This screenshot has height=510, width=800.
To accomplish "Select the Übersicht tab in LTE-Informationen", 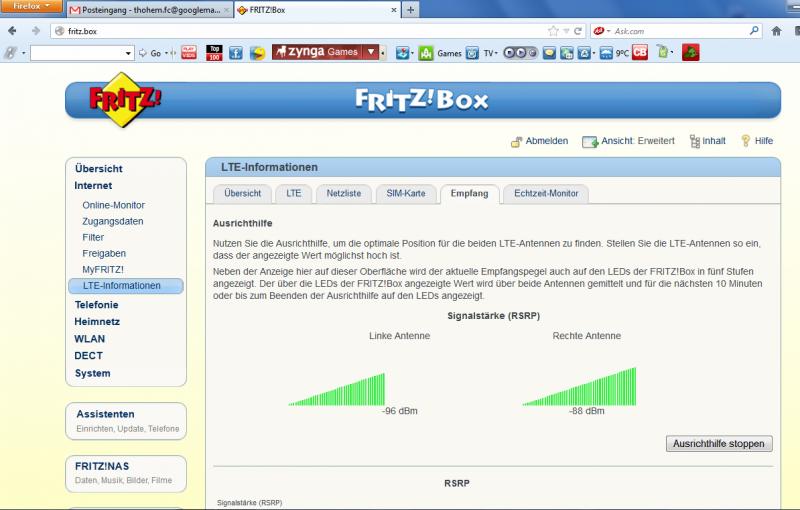I will pos(242,194).
